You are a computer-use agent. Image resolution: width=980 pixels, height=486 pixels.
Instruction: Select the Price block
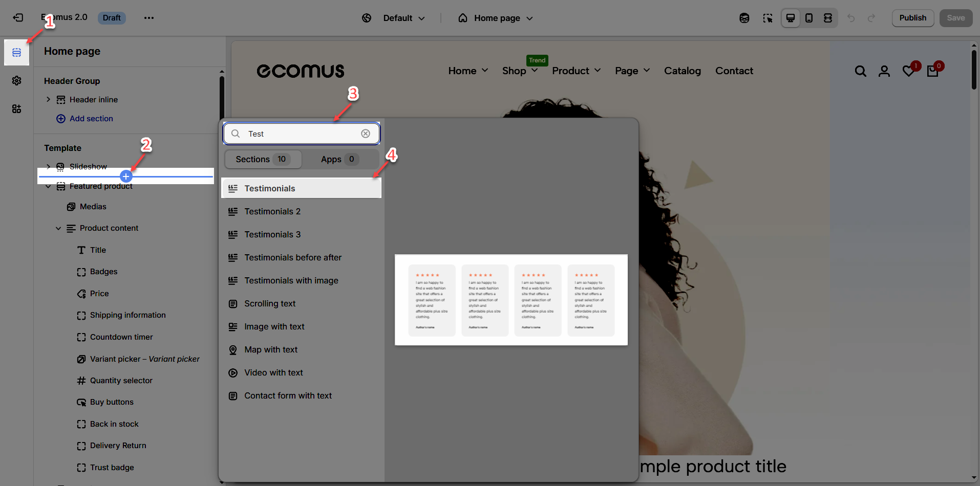pos(99,294)
